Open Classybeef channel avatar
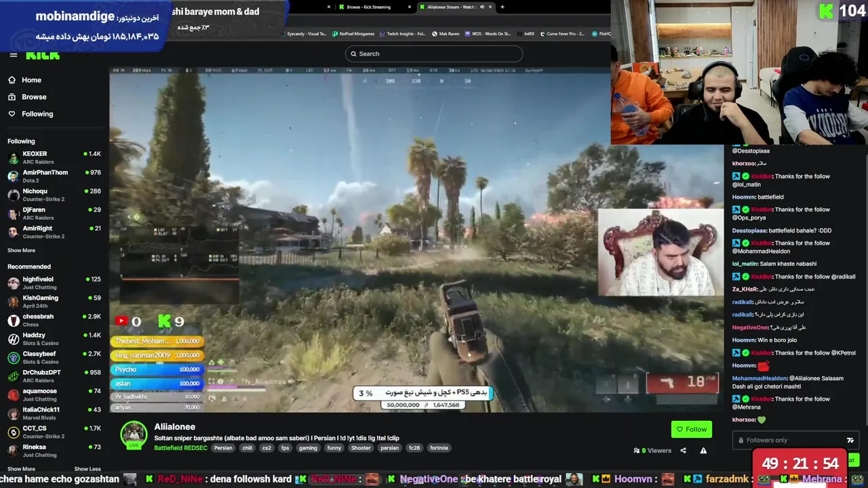 [x=14, y=358]
